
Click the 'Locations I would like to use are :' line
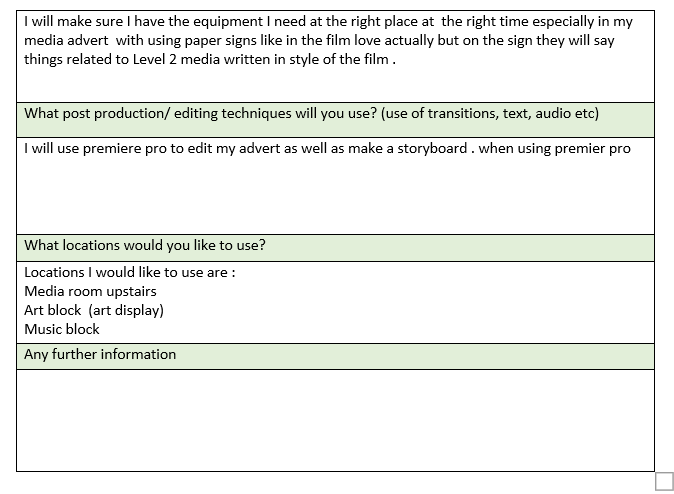[130, 273]
